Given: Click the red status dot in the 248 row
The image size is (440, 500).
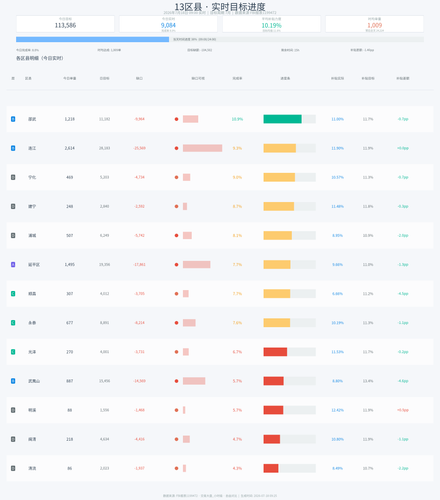Looking at the screenshot, I should (176, 206).
